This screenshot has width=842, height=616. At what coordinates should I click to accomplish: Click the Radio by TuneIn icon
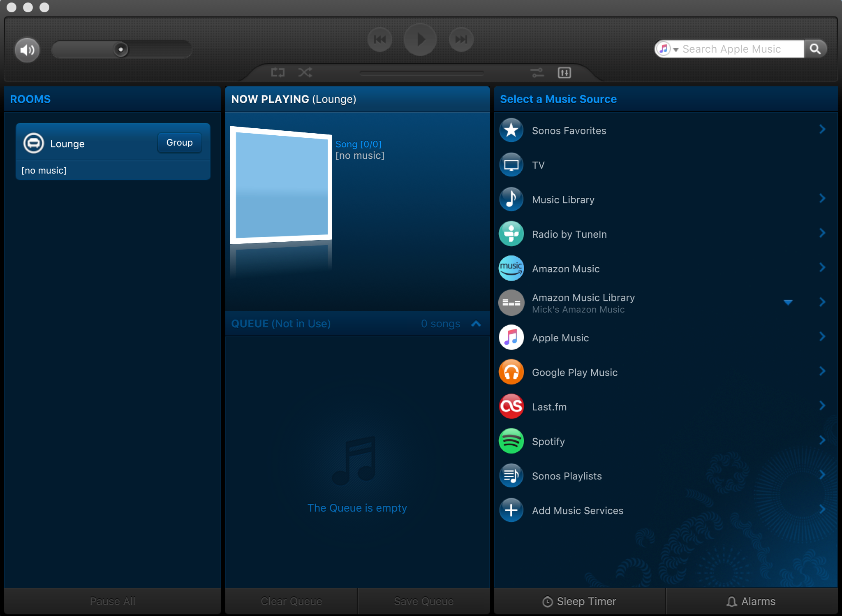coord(511,234)
